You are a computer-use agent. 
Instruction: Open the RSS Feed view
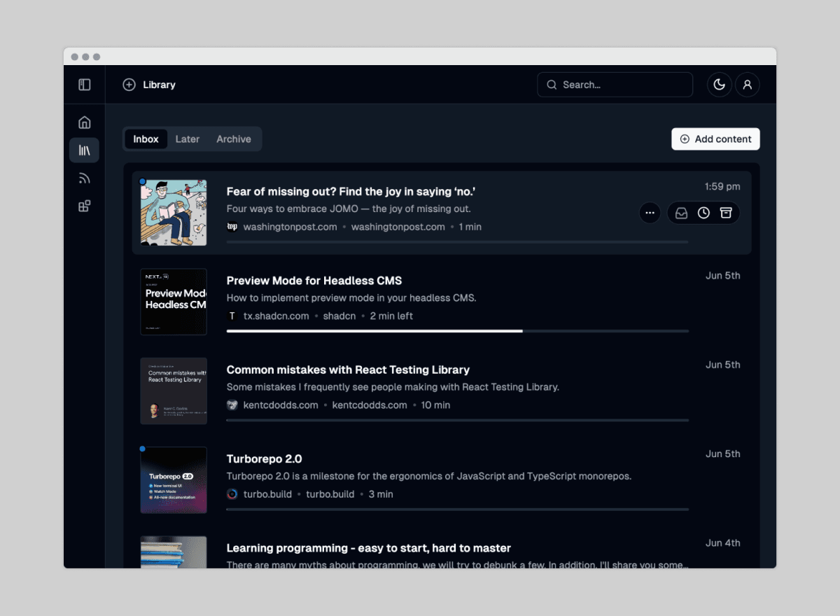click(84, 178)
